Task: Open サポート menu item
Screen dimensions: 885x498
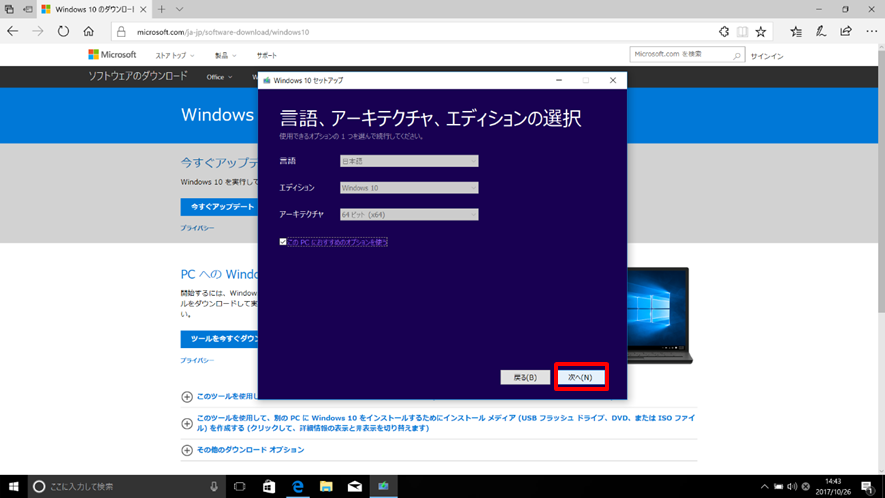Action: [266, 55]
